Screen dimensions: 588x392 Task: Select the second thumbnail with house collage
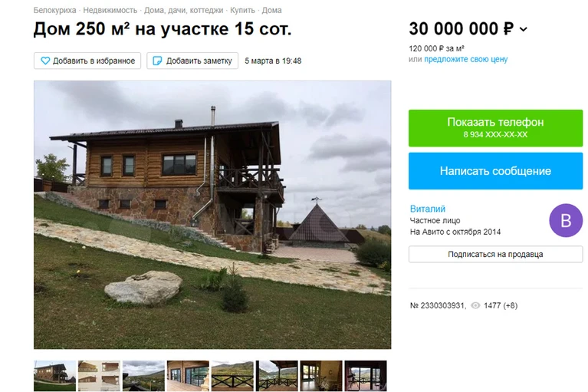pos(99,376)
